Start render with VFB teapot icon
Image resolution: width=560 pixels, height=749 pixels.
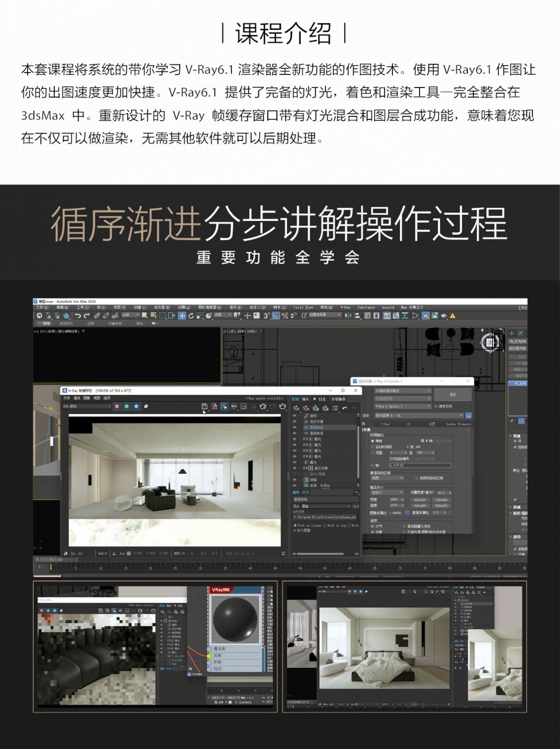pos(282,406)
